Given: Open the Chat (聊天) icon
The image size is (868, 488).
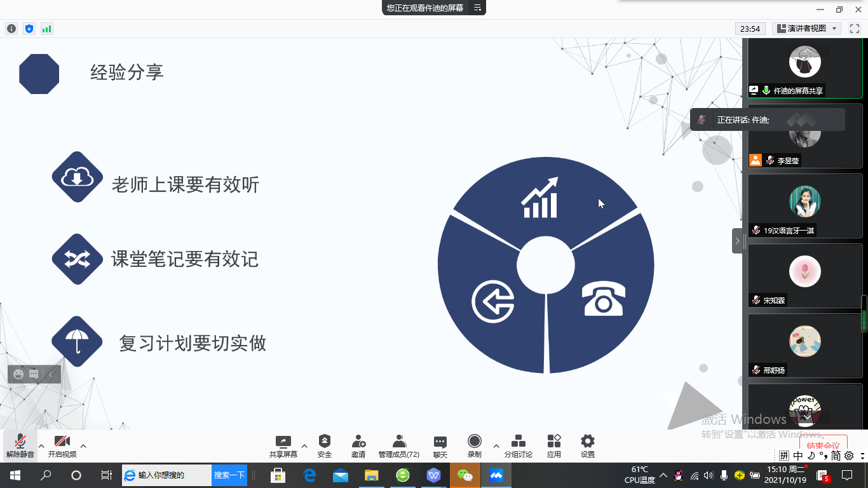Looking at the screenshot, I should coord(440,445).
